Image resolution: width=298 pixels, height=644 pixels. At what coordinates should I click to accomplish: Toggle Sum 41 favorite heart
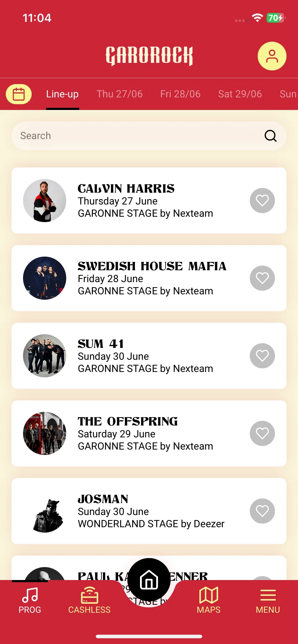pos(262,356)
